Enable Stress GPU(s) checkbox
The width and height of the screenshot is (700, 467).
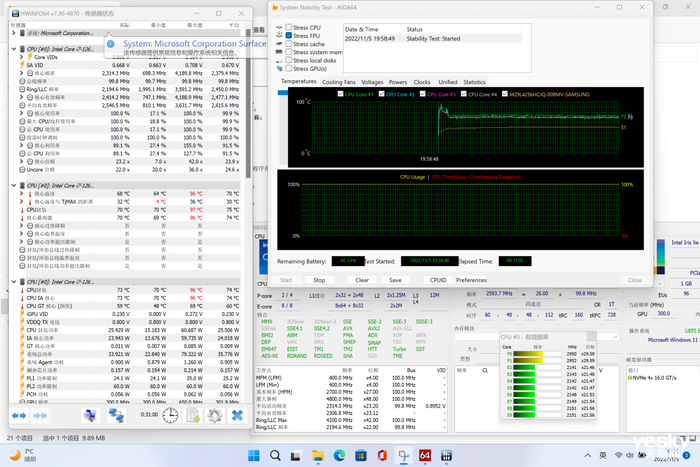tap(289, 68)
